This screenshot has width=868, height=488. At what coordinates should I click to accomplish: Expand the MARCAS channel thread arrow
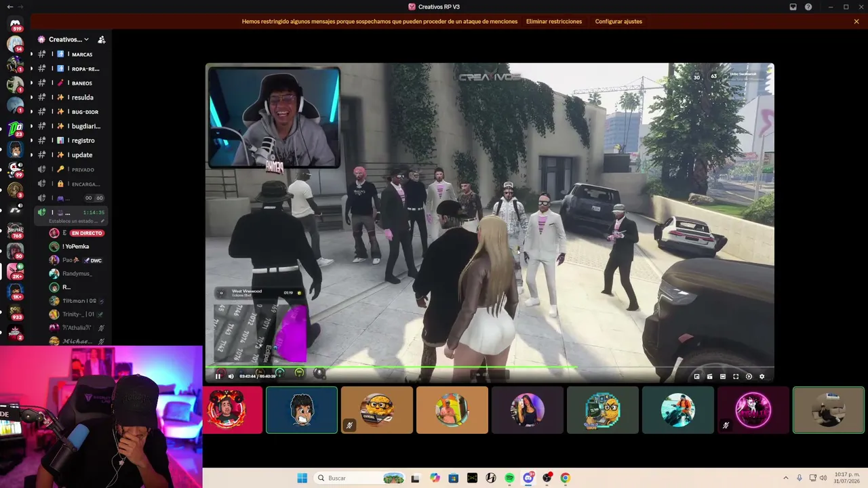tap(31, 54)
